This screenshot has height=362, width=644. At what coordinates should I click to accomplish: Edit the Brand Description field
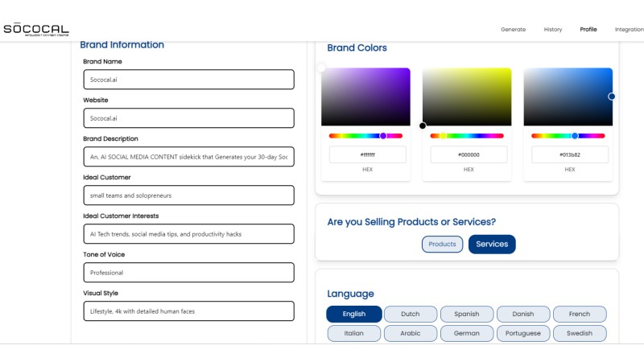tap(188, 156)
